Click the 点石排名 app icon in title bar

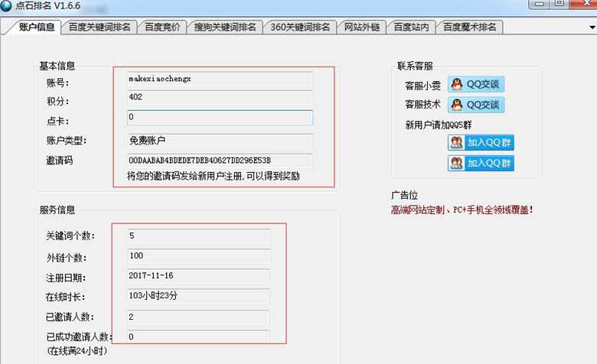click(x=5, y=5)
